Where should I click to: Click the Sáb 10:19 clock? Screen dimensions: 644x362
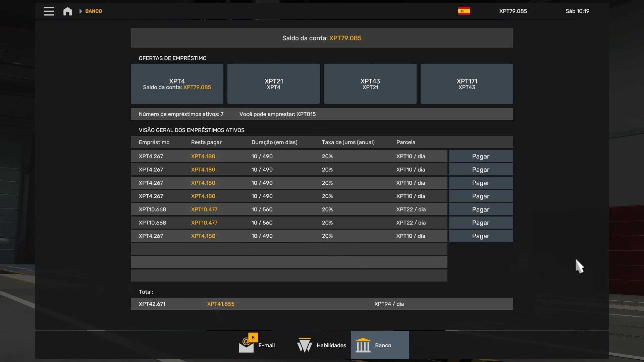(577, 11)
